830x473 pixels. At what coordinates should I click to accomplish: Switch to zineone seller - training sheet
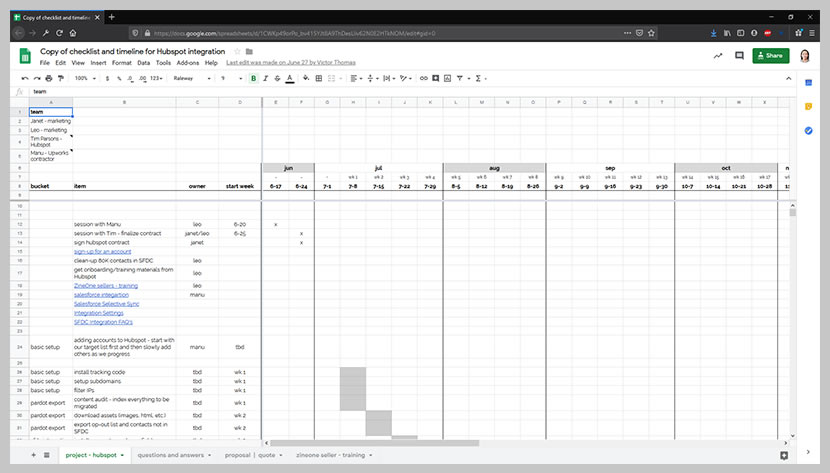tap(330, 455)
